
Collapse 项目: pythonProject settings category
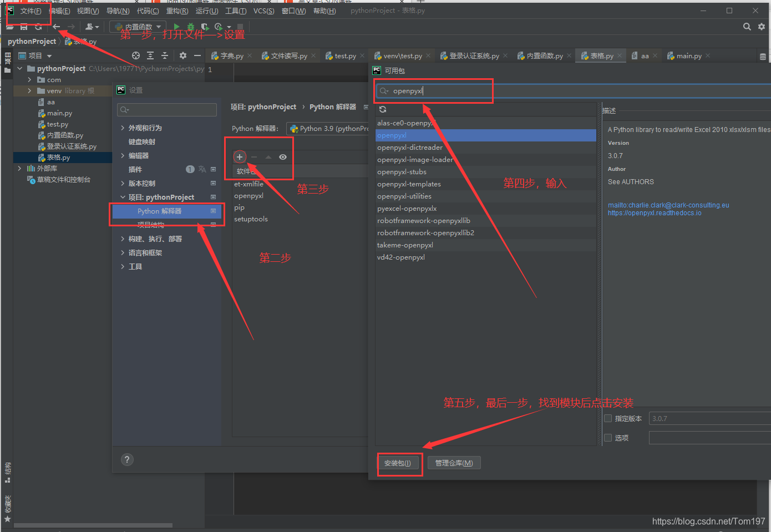pyautogui.click(x=123, y=197)
